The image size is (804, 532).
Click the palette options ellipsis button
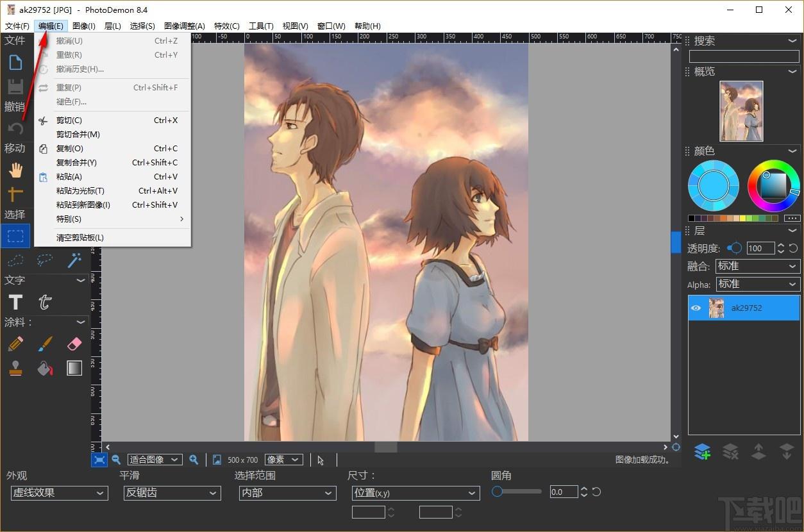coord(792,219)
